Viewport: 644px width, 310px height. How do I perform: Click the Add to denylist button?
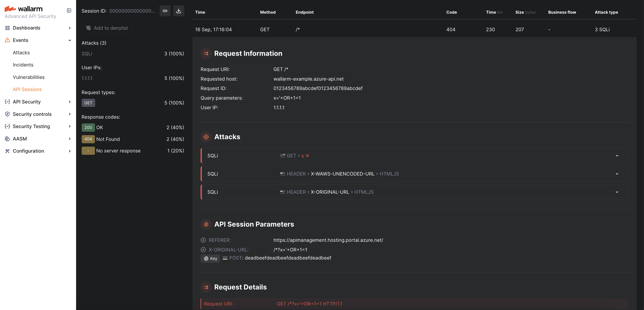pos(107,28)
